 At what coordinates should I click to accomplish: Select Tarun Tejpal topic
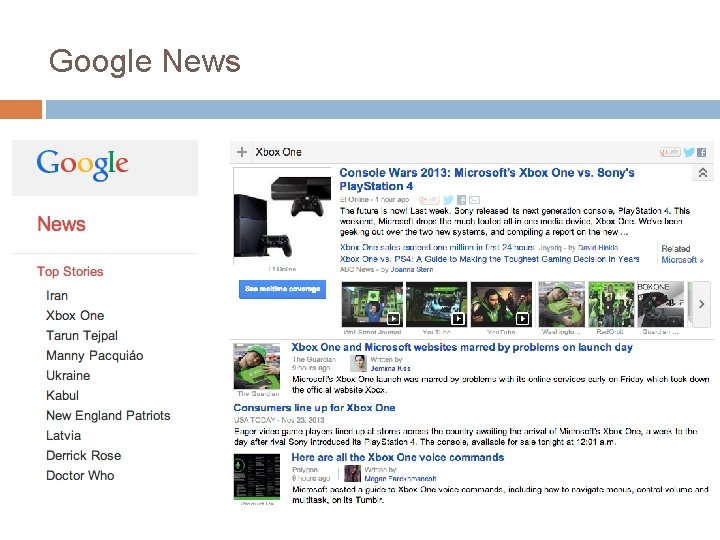point(82,336)
